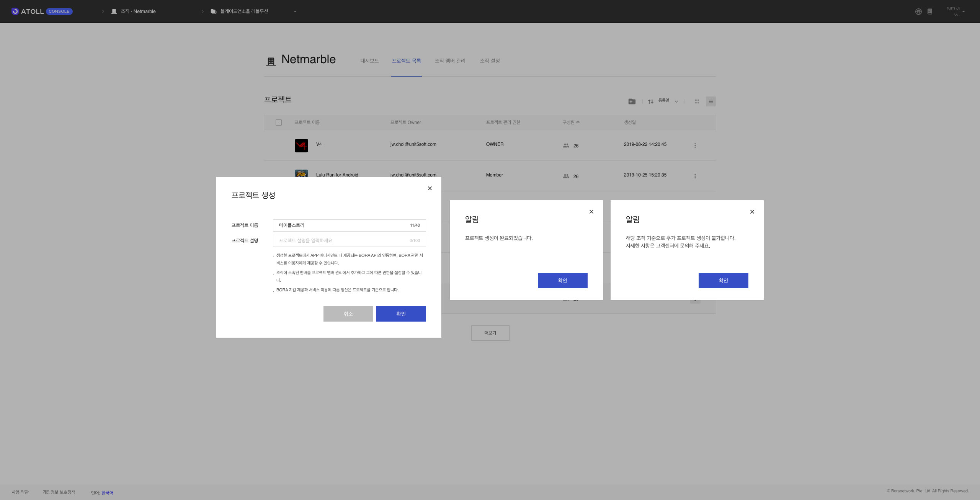980x500 pixels.
Task: Switch to the 대시보드 tab
Action: pyautogui.click(x=369, y=61)
